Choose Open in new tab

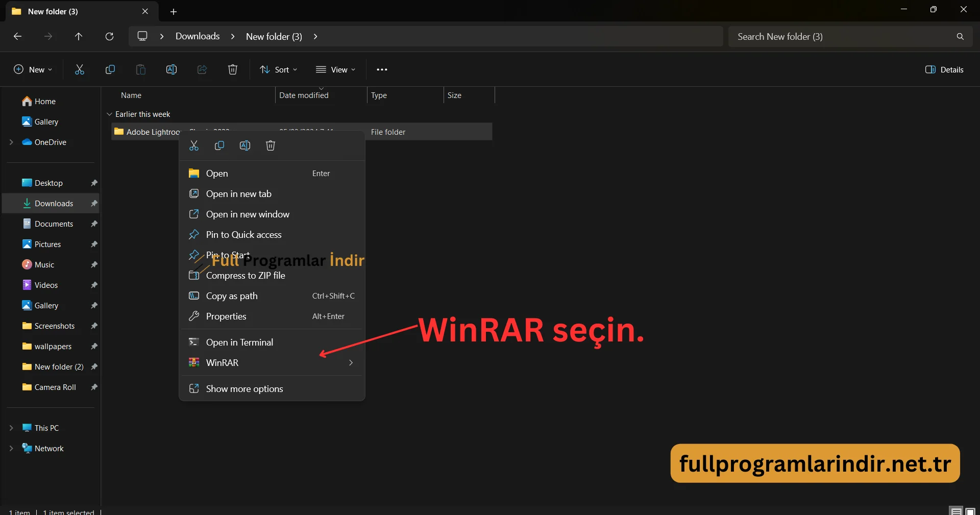tap(272, 194)
